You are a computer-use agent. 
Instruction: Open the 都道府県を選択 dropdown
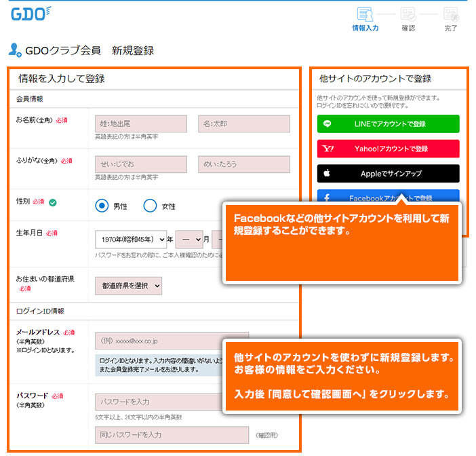click(128, 286)
